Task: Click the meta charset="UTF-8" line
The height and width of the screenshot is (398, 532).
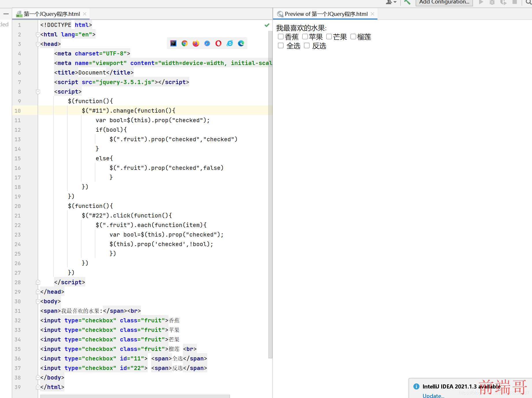Action: click(92, 54)
